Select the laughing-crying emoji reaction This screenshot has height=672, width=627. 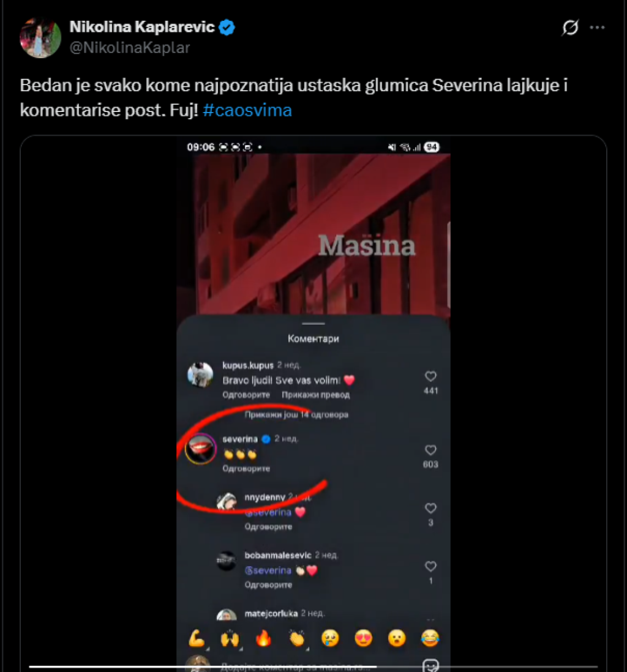[430, 638]
